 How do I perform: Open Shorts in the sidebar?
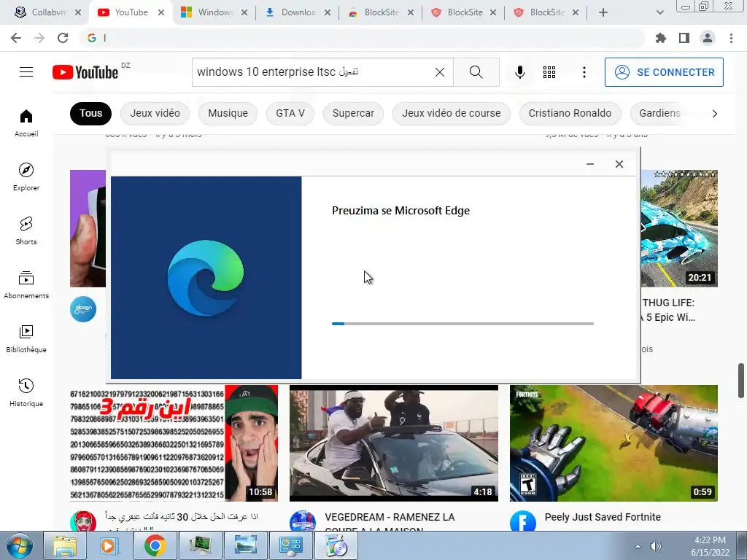[x=26, y=231]
